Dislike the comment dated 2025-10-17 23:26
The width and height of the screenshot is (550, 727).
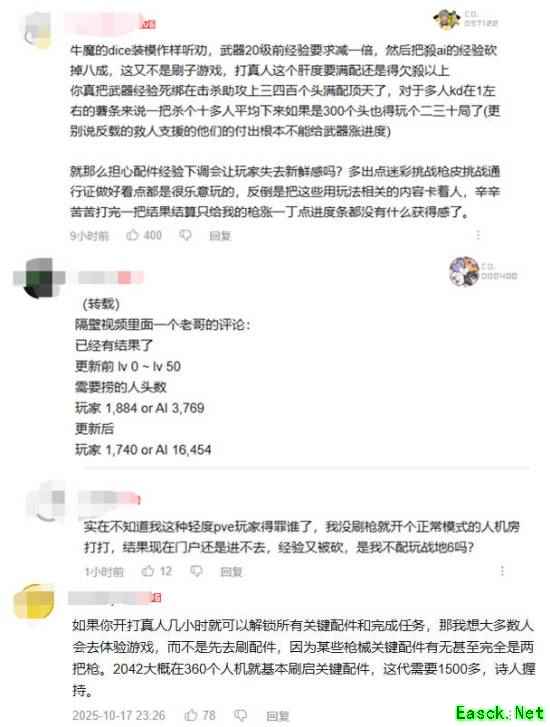pos(240,715)
